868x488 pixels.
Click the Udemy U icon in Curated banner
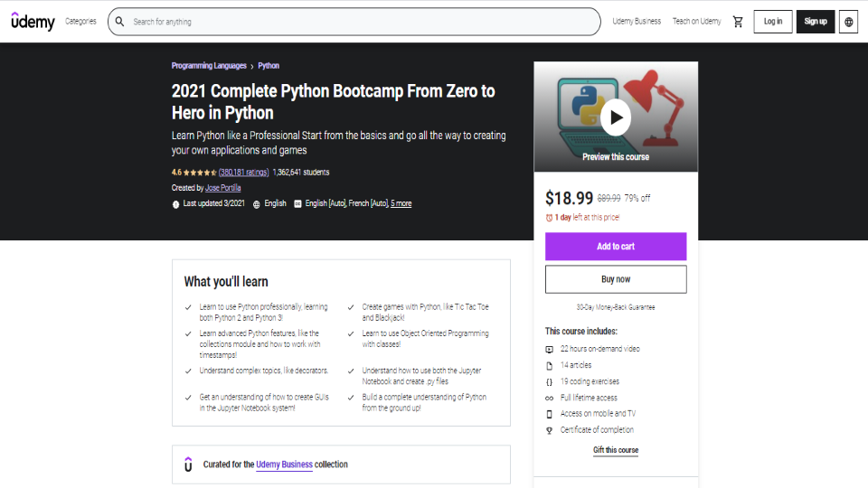click(188, 465)
